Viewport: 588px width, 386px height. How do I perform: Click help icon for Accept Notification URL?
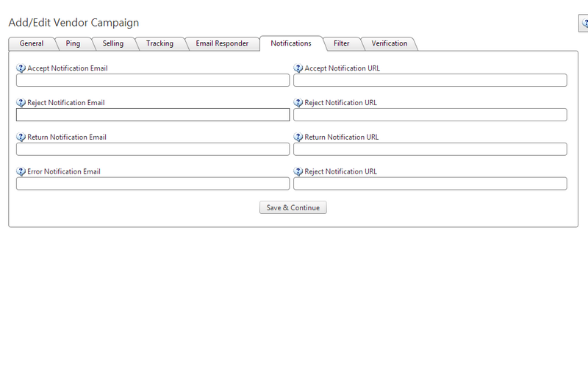coord(298,68)
